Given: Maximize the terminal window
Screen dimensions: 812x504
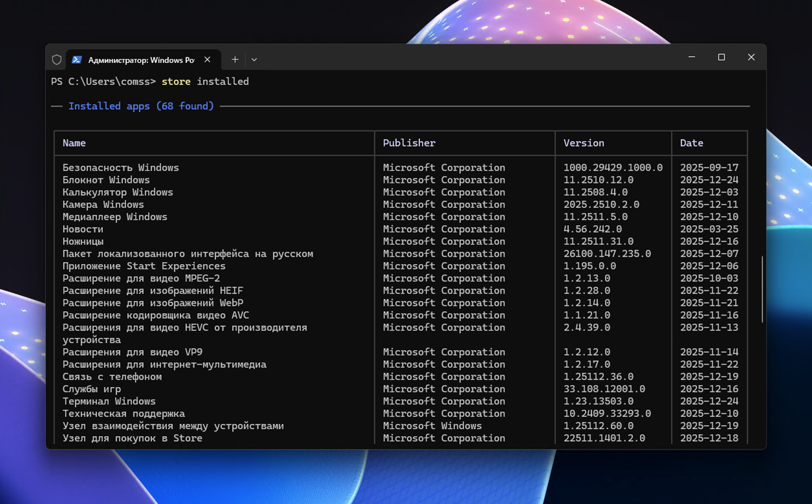Looking at the screenshot, I should click(721, 57).
